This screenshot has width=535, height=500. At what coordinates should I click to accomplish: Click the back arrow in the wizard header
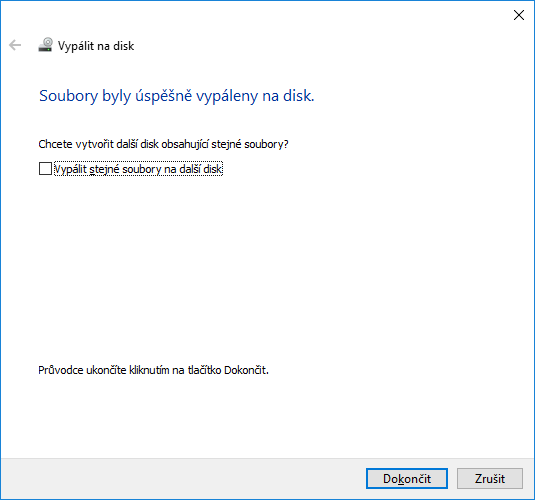tap(15, 45)
